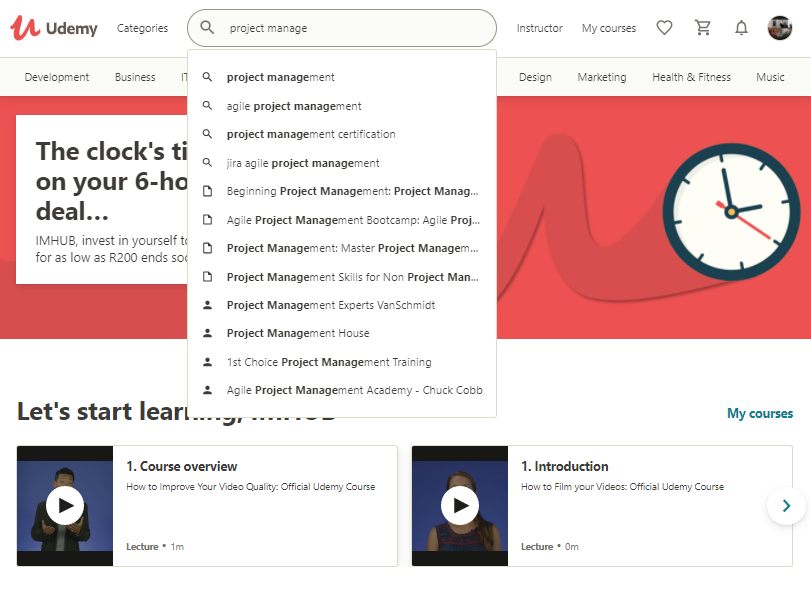Open 'Project Management: Master Project Management' course suggestion
This screenshot has width=811, height=609.
(x=342, y=248)
